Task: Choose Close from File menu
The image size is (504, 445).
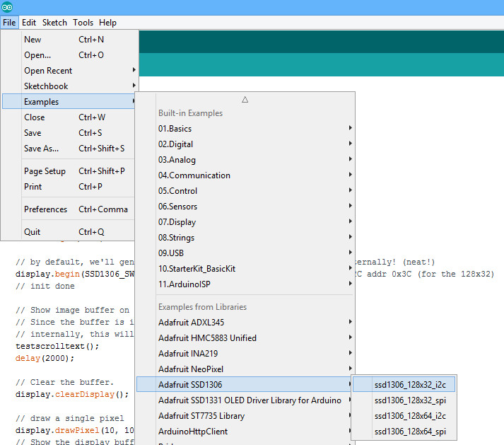Action: pyautogui.click(x=69, y=117)
